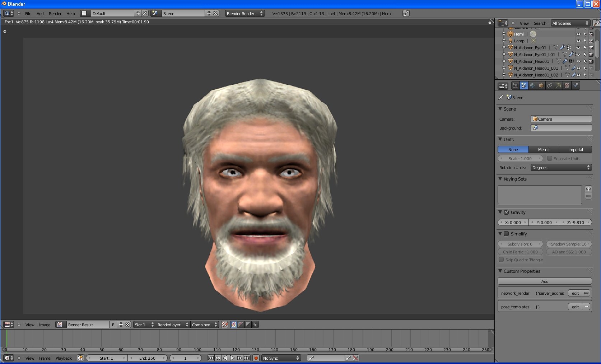Switch to Object properties cube icon

tap(541, 85)
